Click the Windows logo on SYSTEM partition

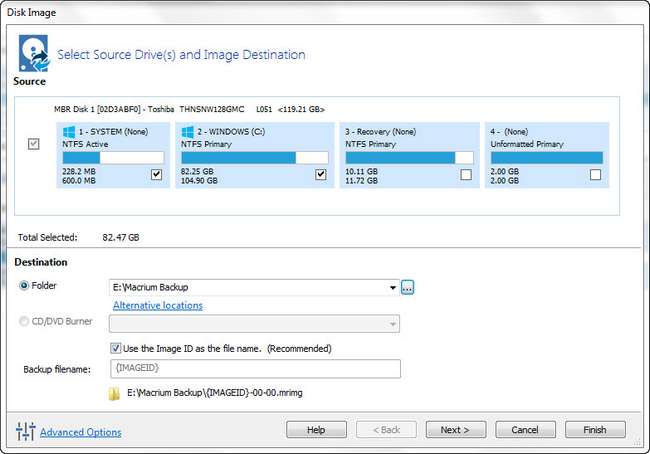click(x=69, y=131)
